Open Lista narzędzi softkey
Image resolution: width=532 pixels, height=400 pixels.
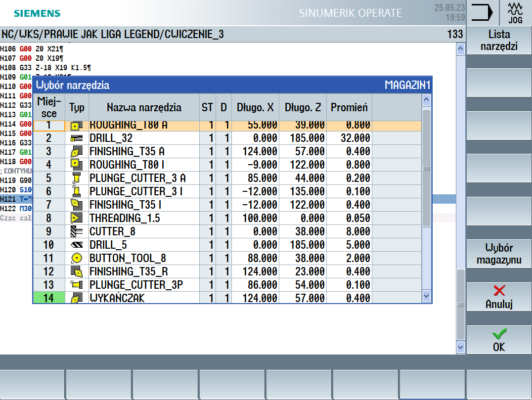pos(499,40)
